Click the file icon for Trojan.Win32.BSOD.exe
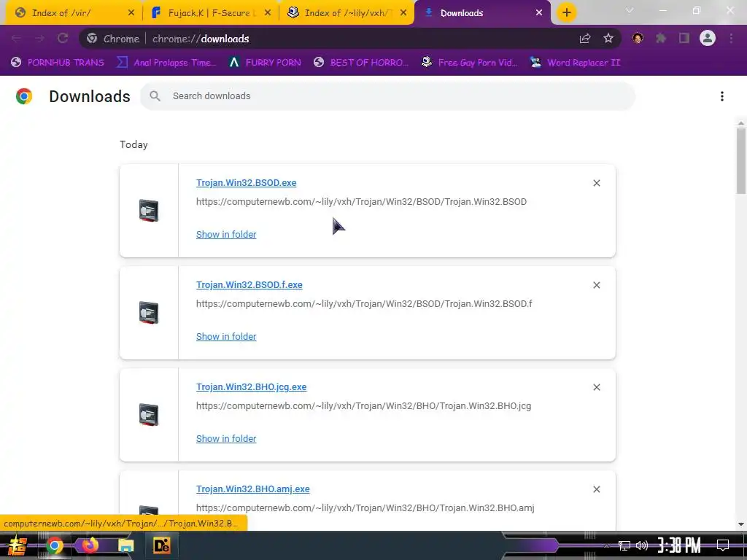This screenshot has height=560, width=747. pyautogui.click(x=149, y=211)
